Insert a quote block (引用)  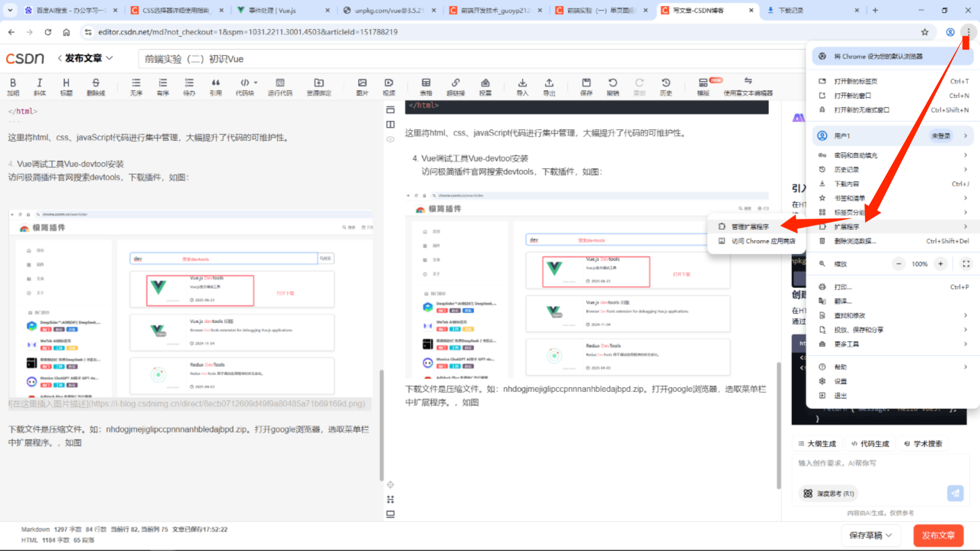[215, 87]
